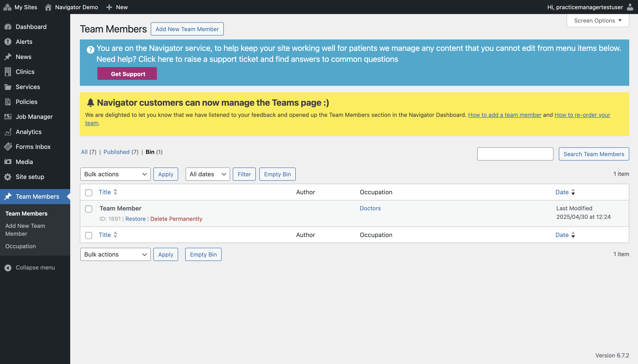Image resolution: width=638 pixels, height=364 pixels.
Task: Open the Dashboard gauge icon in sidebar
Action: 8,27
